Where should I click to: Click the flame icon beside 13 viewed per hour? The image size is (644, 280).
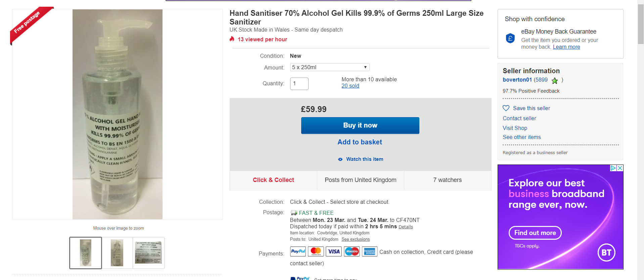(232, 39)
